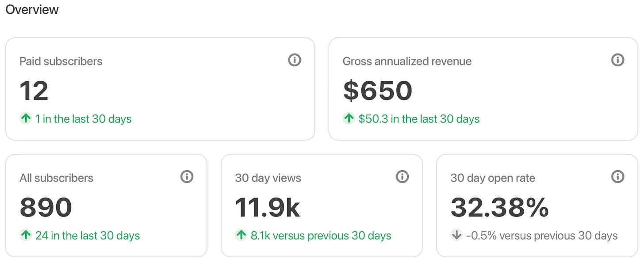
Task: Select the '30 day open rate' label
Action: (493, 178)
